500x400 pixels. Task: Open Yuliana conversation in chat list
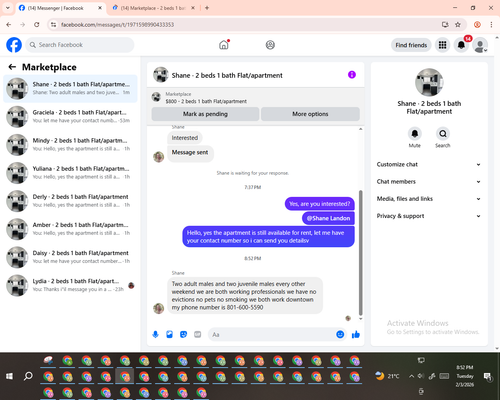pyautogui.click(x=70, y=173)
